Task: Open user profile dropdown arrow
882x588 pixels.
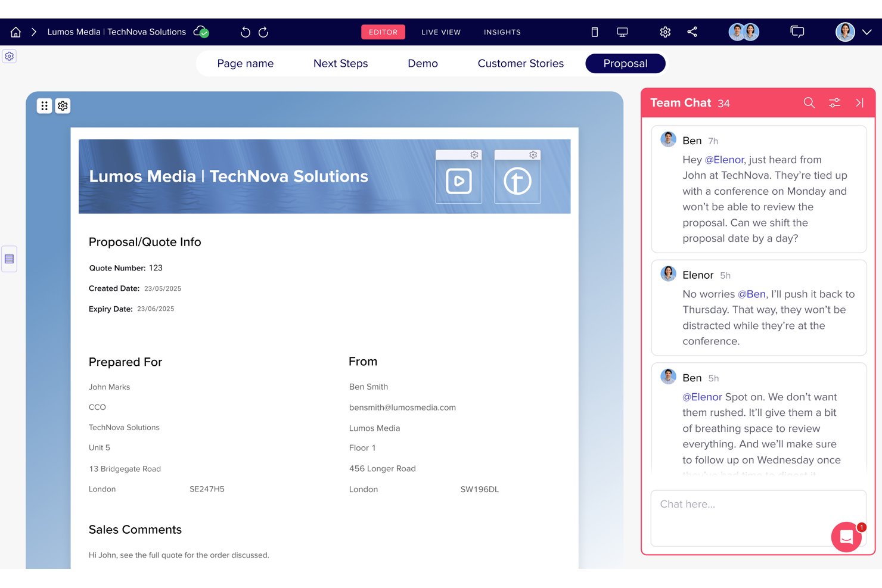Action: coord(867,32)
